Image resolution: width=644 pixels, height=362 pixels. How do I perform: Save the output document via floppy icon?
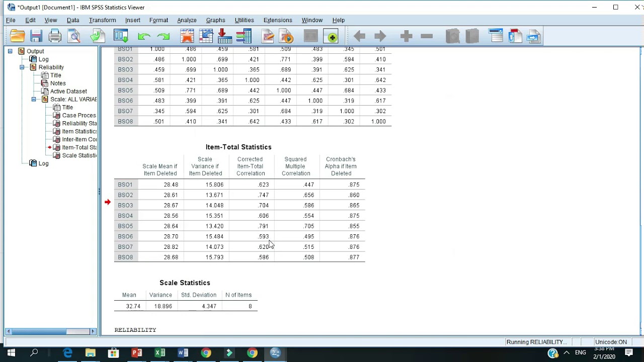[x=36, y=36]
